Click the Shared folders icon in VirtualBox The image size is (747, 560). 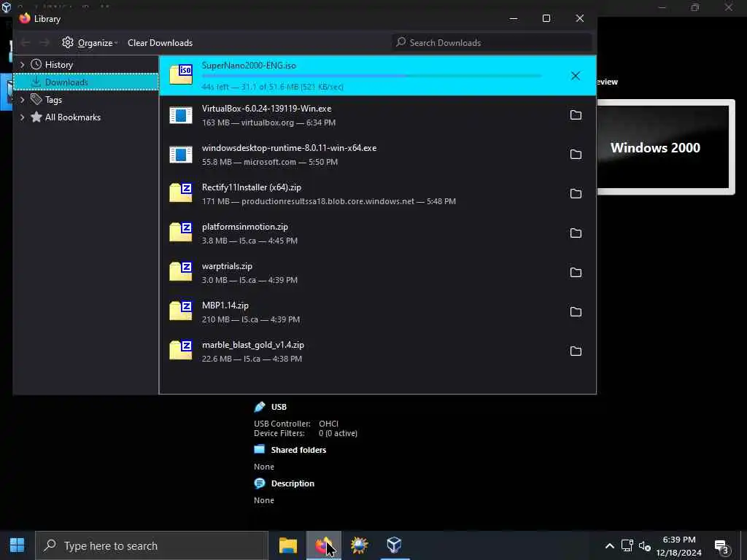[259, 449]
